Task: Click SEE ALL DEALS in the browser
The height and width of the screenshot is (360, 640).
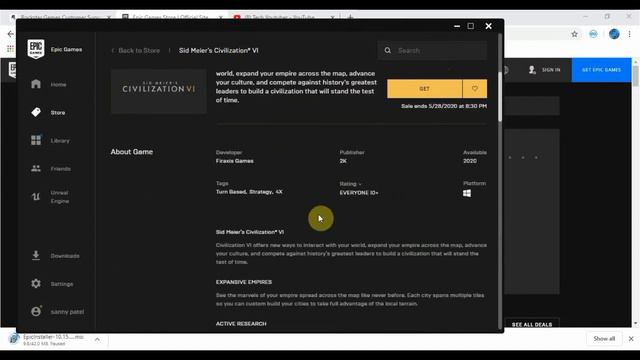Action: 532,324
